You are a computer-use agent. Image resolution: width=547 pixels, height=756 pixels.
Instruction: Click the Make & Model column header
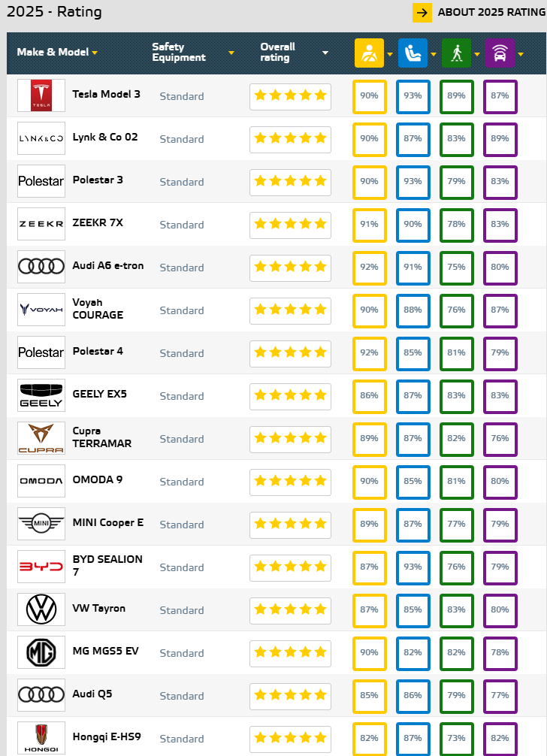point(53,53)
